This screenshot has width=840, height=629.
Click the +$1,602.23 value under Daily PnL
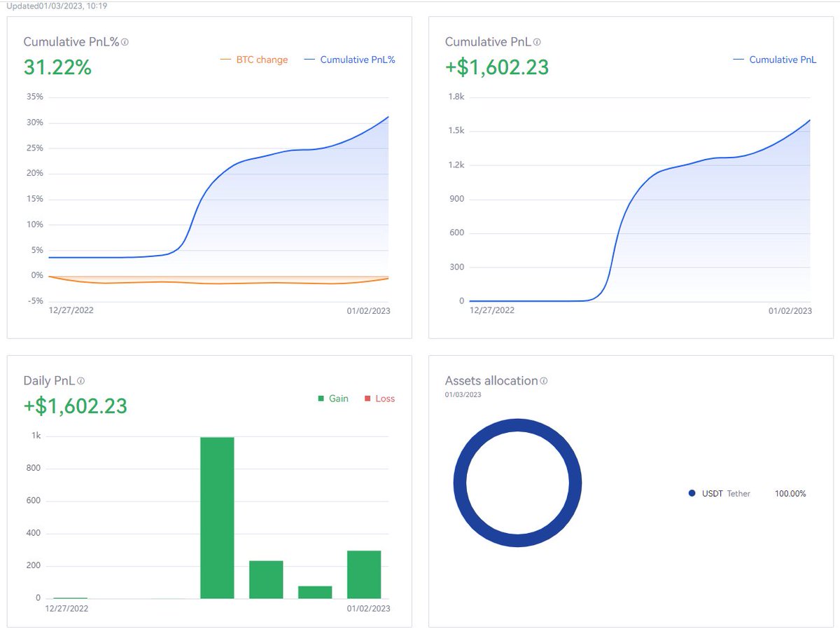tap(76, 406)
